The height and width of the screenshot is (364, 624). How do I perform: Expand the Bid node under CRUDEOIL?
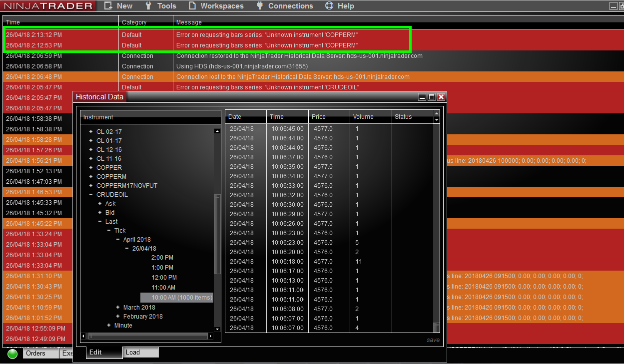(100, 213)
